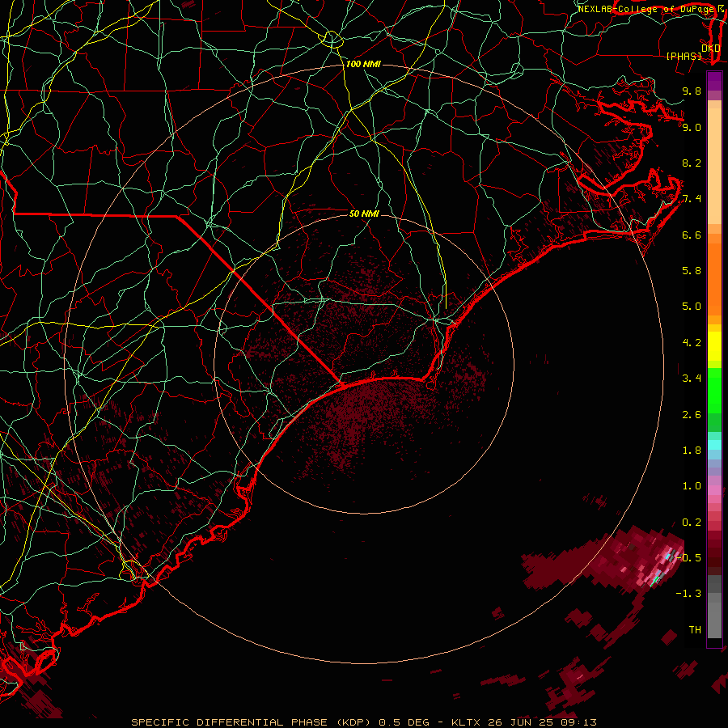Click the '26 JUN 25 09:13' timestamp
The width and height of the screenshot is (728, 728).
click(x=542, y=722)
